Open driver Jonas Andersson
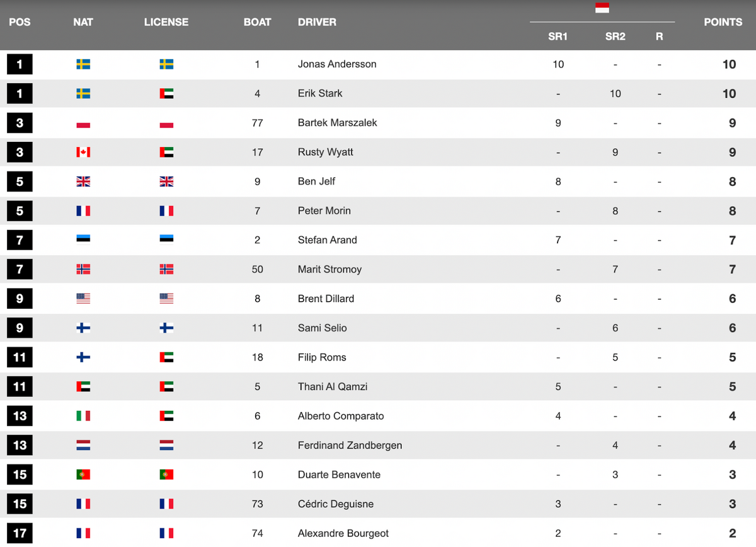This screenshot has height=547, width=756. [337, 64]
